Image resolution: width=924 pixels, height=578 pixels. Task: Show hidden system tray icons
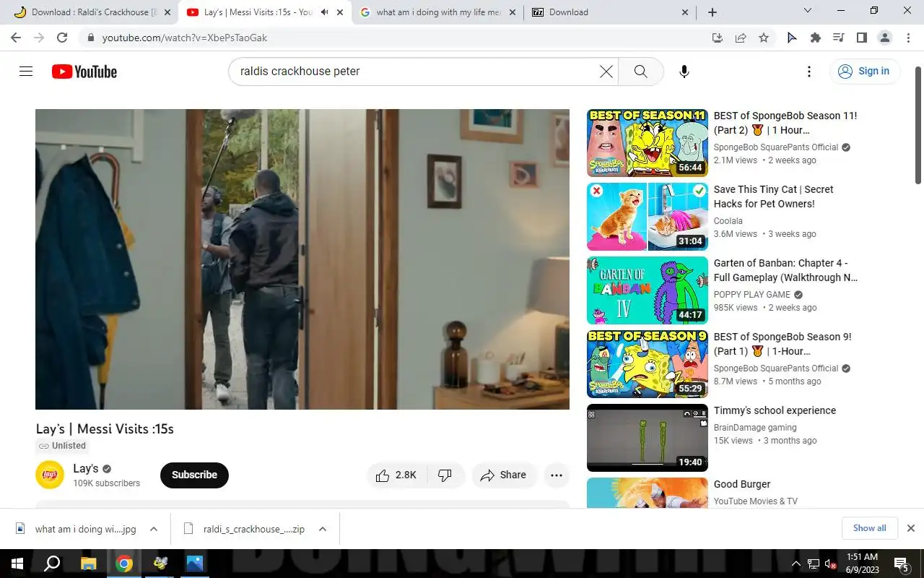(796, 564)
